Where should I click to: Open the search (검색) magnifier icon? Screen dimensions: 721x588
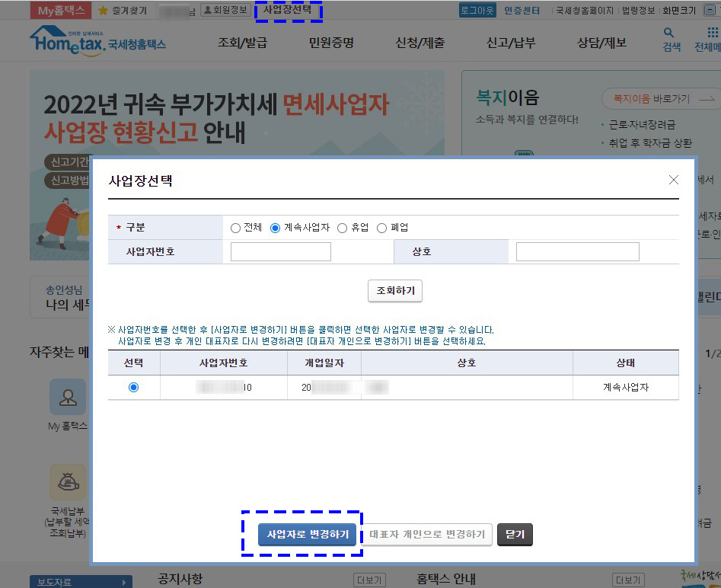coord(668,33)
